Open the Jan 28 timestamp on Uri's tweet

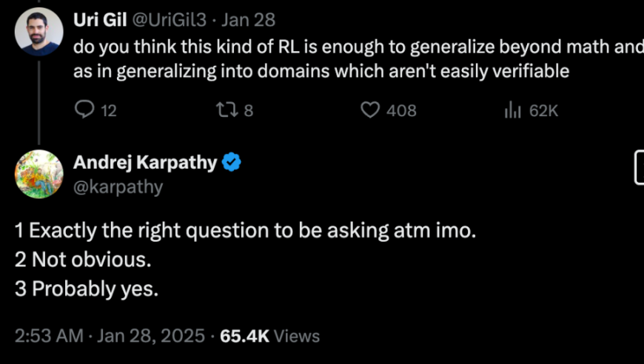pos(248,20)
